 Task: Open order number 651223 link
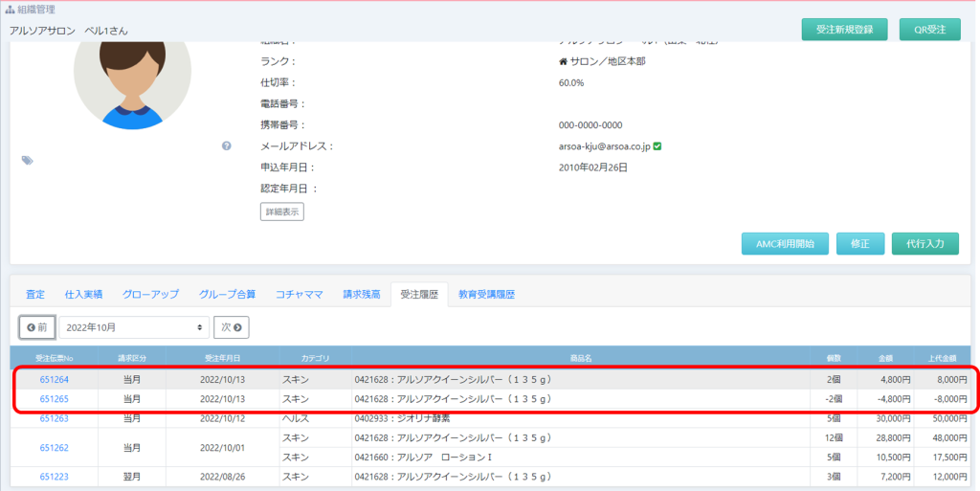pyautogui.click(x=54, y=477)
